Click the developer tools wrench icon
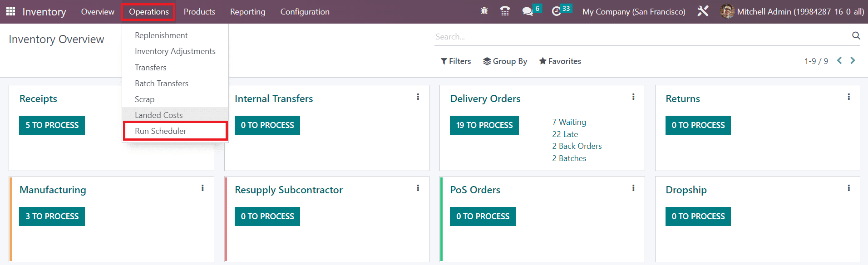This screenshot has width=868, height=265. [702, 11]
